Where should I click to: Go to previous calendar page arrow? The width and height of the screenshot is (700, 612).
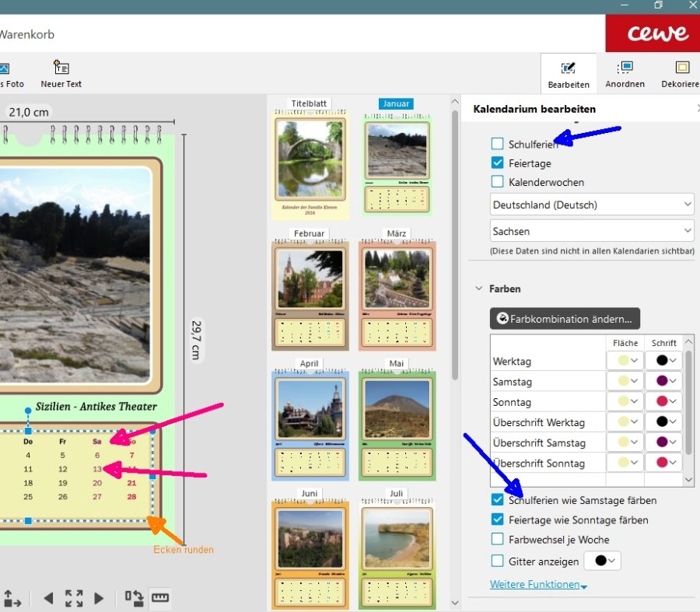[x=48, y=598]
